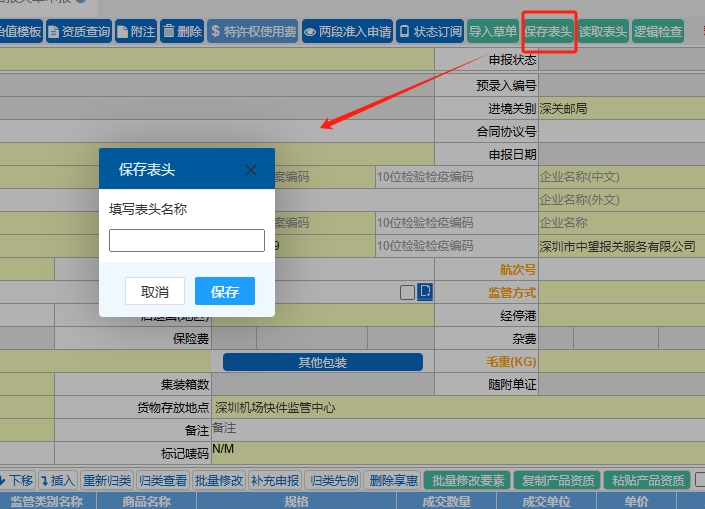Tick the checkbox after 粘贴产品资质
The height and width of the screenshot is (509, 705).
tap(700, 480)
